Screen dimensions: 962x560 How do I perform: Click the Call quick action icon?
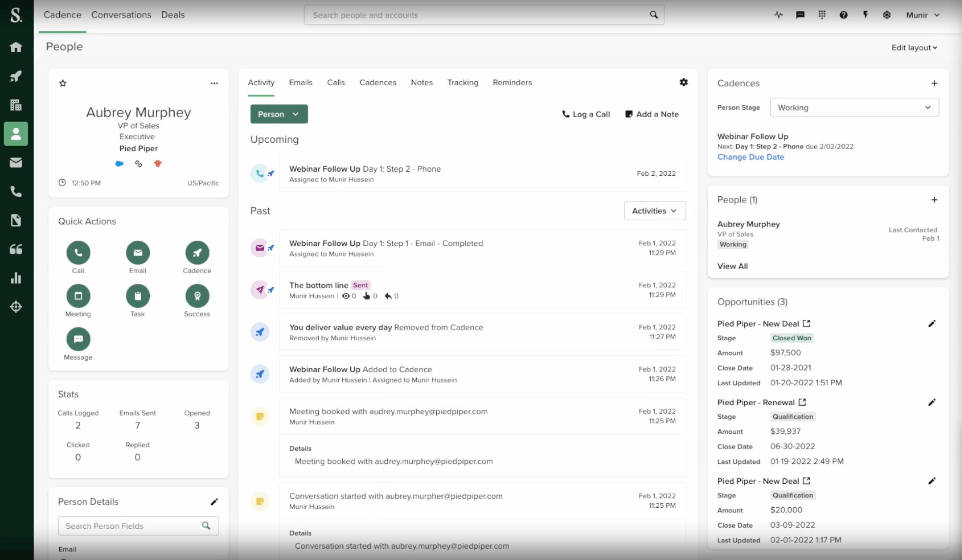78,252
